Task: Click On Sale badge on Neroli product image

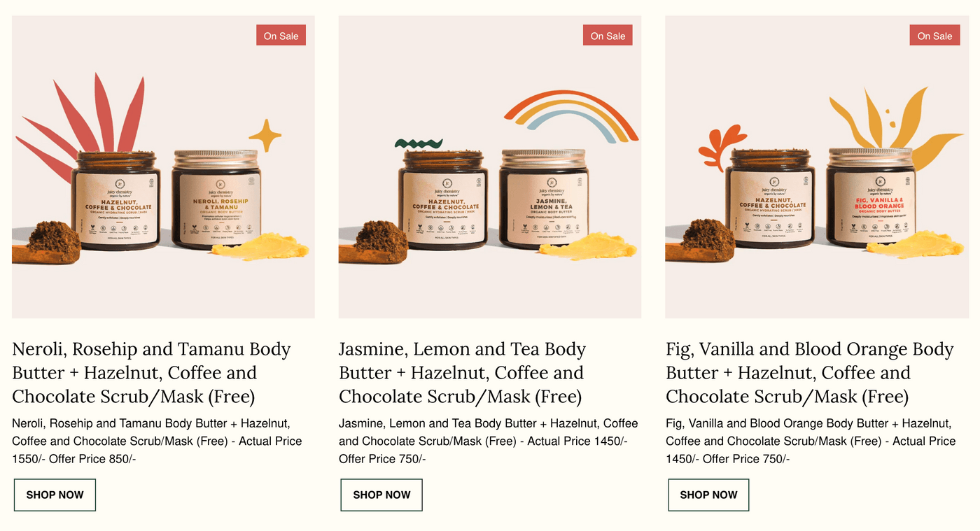Action: (x=281, y=36)
